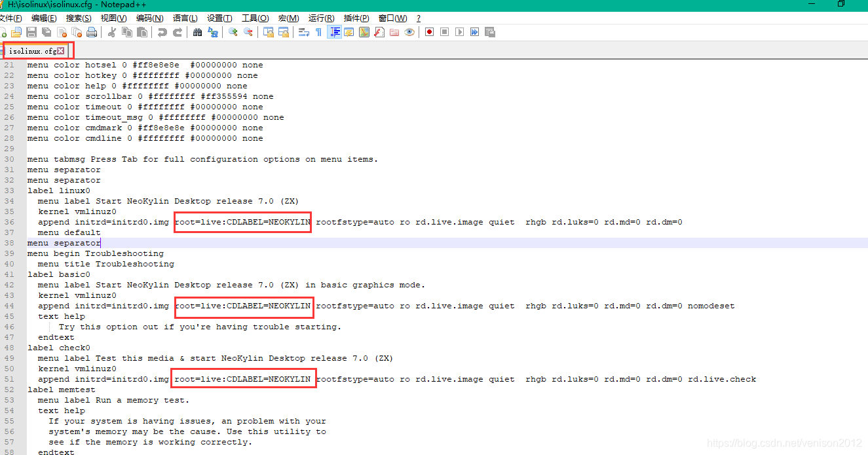Click 'menu label Run a memory test.'
868x455 pixels.
114,400
